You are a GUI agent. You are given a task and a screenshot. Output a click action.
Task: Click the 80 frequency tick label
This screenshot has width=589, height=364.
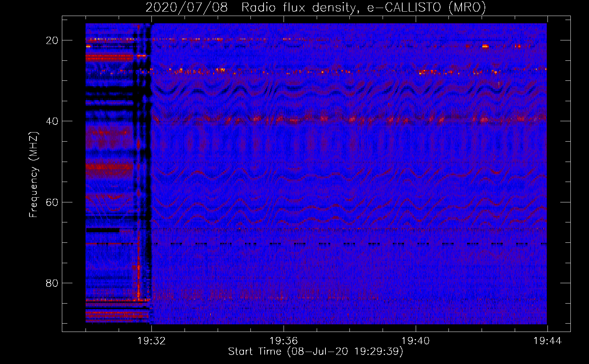click(52, 283)
